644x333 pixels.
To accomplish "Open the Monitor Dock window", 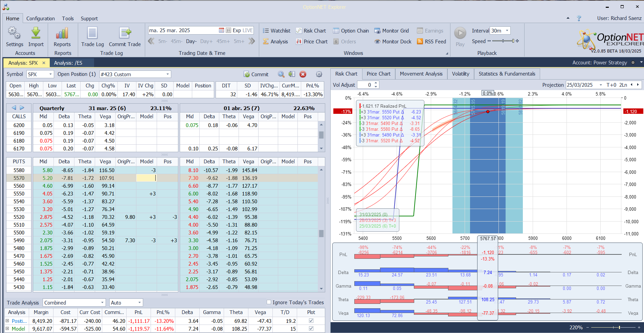I will tap(393, 41).
